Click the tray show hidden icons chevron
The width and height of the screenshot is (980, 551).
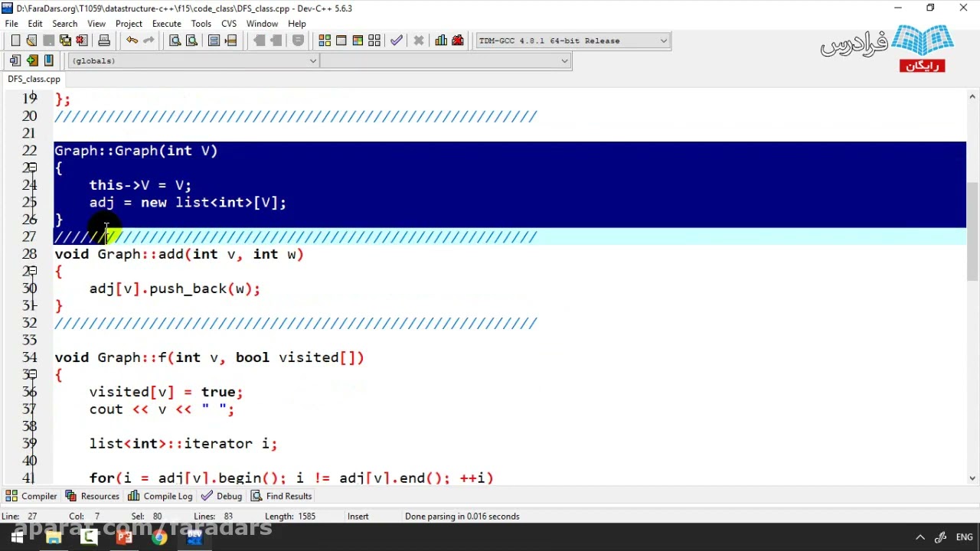tap(920, 536)
